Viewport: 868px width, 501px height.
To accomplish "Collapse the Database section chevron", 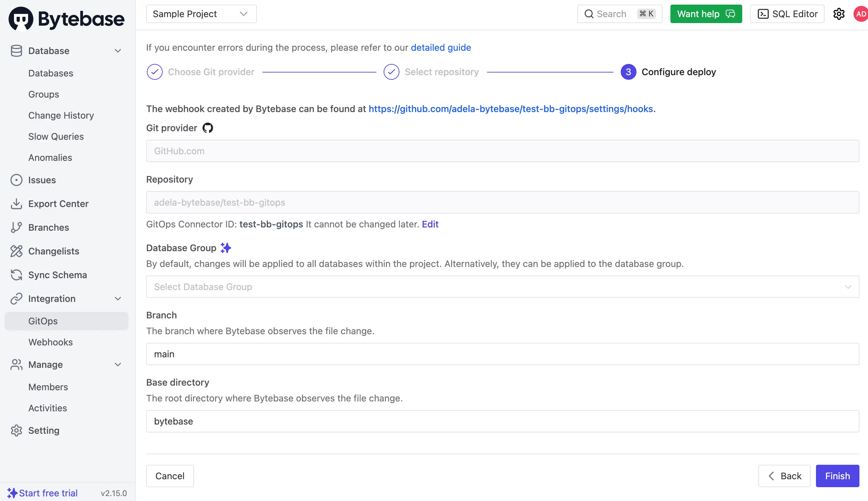I will point(118,51).
